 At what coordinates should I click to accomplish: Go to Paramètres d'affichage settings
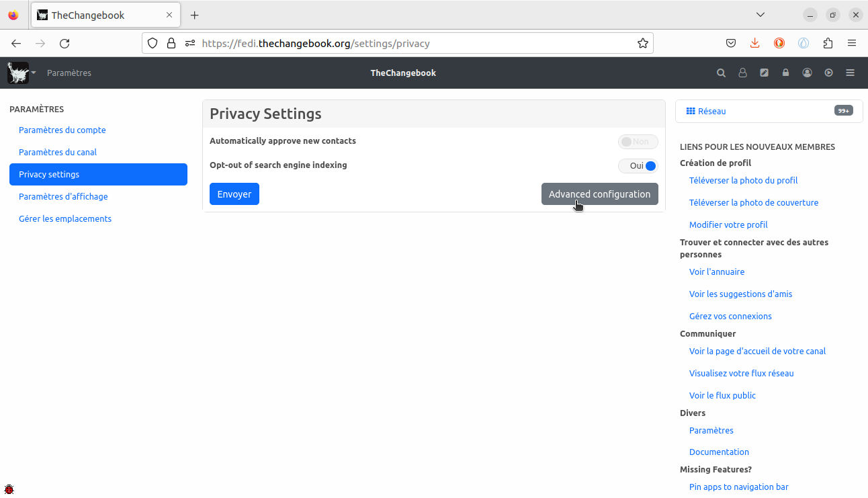[63, 197]
